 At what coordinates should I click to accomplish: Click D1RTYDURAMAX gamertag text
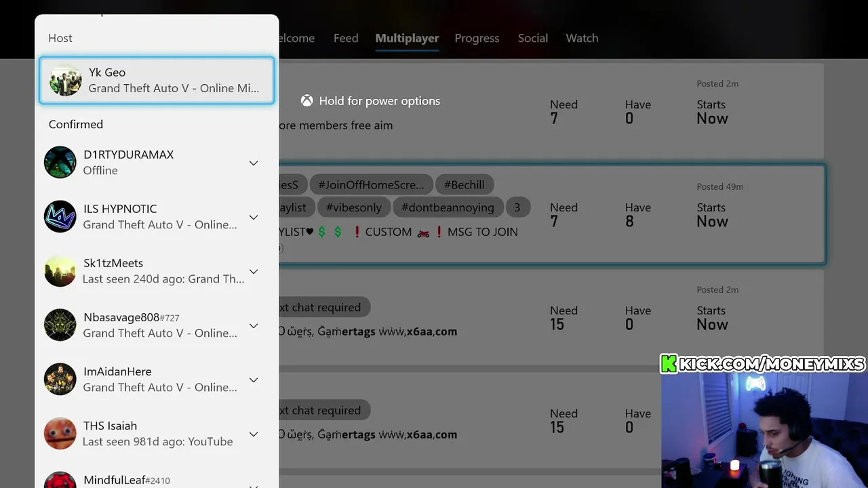(128, 155)
